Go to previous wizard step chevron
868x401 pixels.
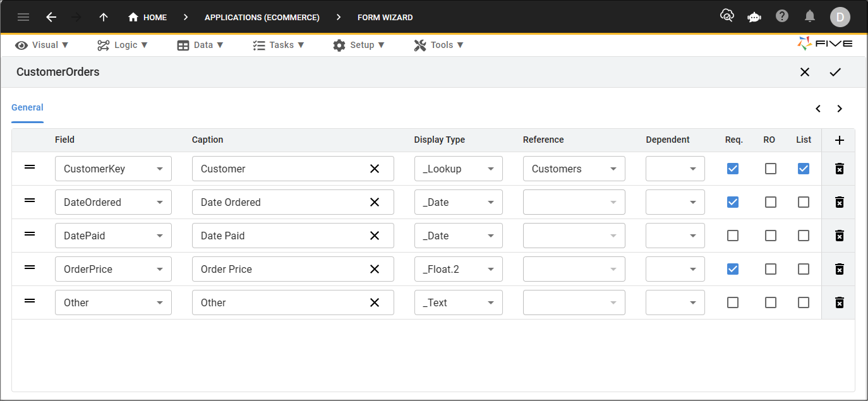coord(818,109)
